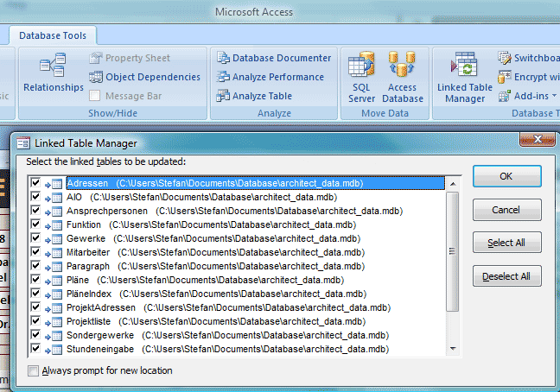Start SQL Server upsizing icon
The height and width of the screenshot is (392, 560).
[361, 64]
